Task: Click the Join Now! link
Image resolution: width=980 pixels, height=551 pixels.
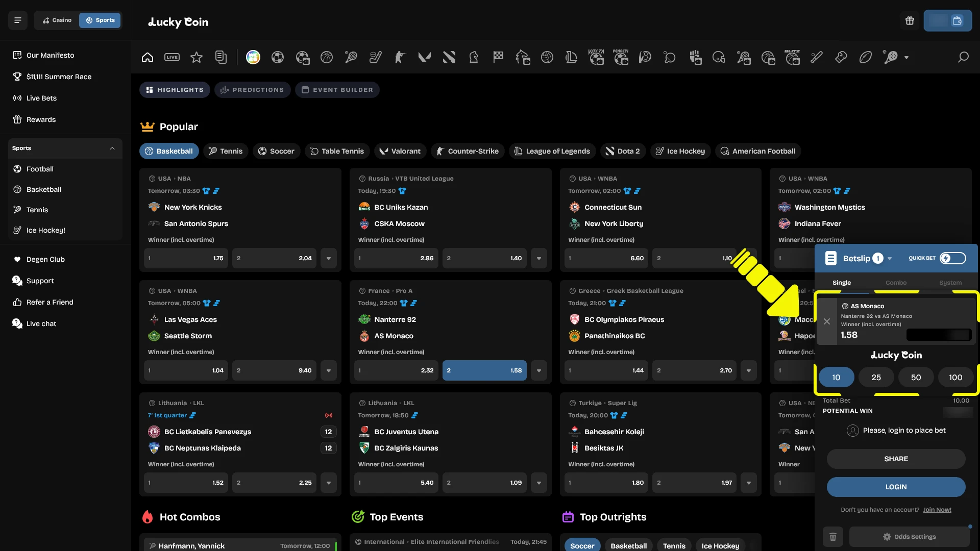Action: [x=937, y=510]
